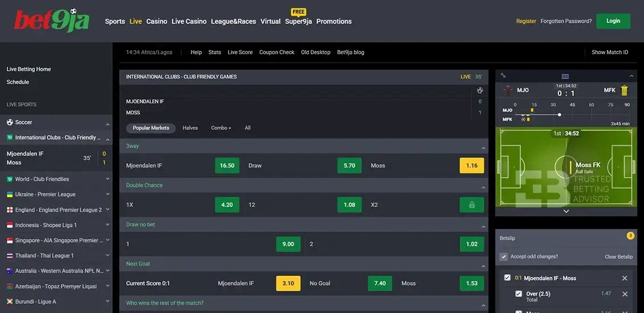Expand details below the pitch view
Image resolution: width=644 pixels, height=313 pixels.
[x=566, y=211]
